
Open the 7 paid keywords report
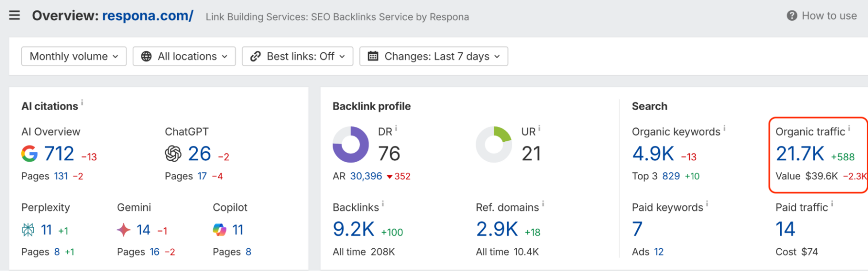[637, 229]
